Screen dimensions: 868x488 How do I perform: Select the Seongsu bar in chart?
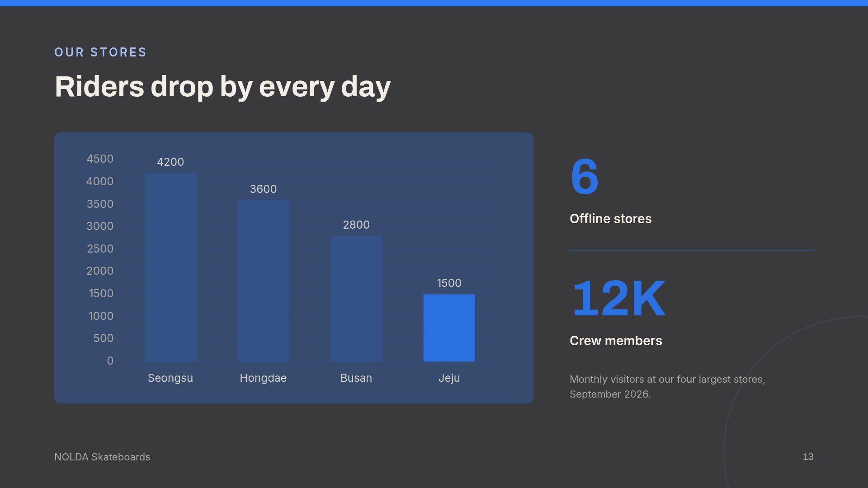[170, 267]
